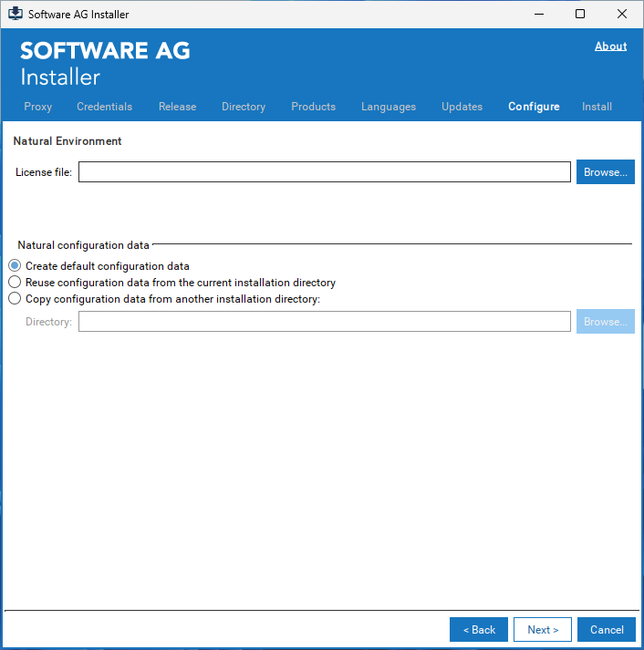This screenshot has width=644, height=650.
Task: Jump to the Install tab
Action: pos(597,107)
